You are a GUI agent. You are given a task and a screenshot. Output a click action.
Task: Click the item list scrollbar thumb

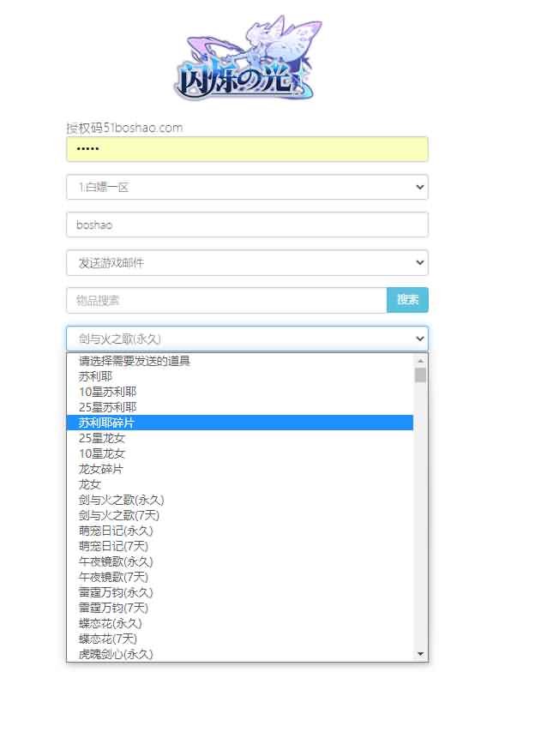[420, 375]
